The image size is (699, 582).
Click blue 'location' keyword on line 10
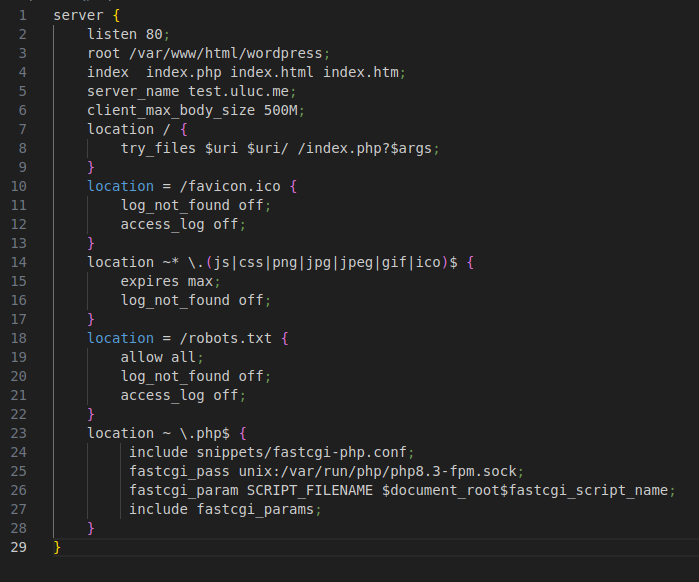[x=120, y=187]
